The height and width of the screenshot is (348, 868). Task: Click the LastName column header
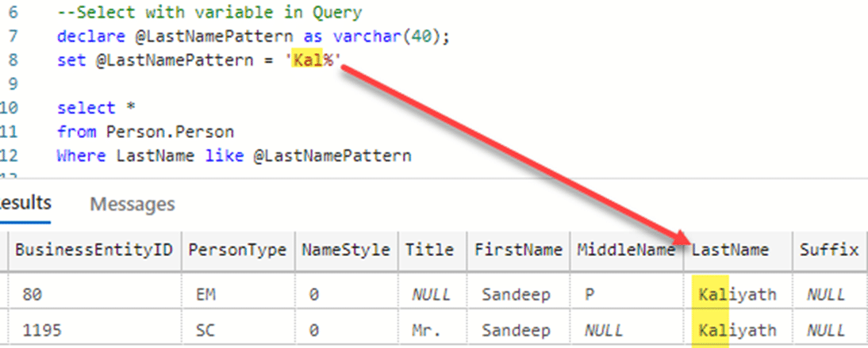point(731,250)
